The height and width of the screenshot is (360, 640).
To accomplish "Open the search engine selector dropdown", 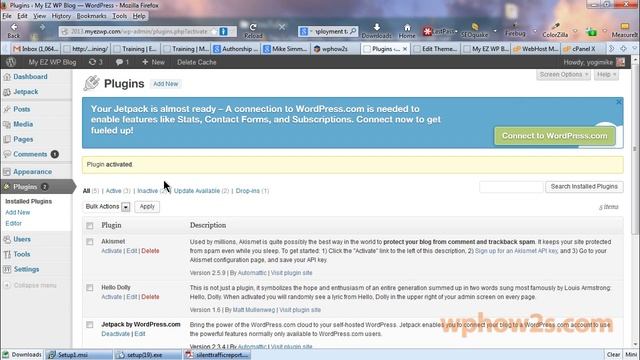I will (x=306, y=31).
